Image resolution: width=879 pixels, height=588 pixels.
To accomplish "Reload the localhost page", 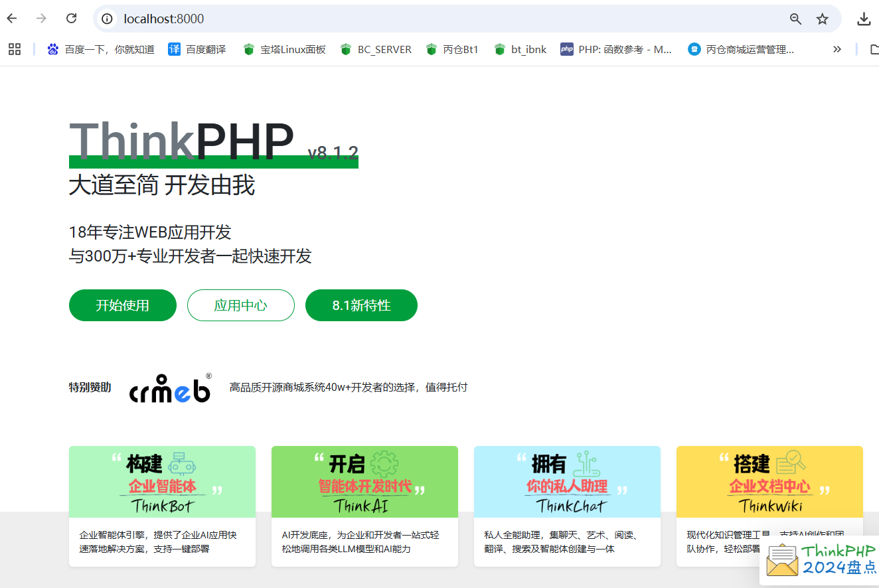I will point(72,19).
